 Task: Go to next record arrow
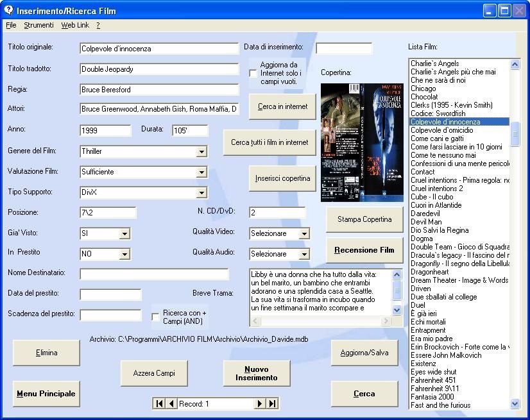pyautogui.click(x=260, y=403)
